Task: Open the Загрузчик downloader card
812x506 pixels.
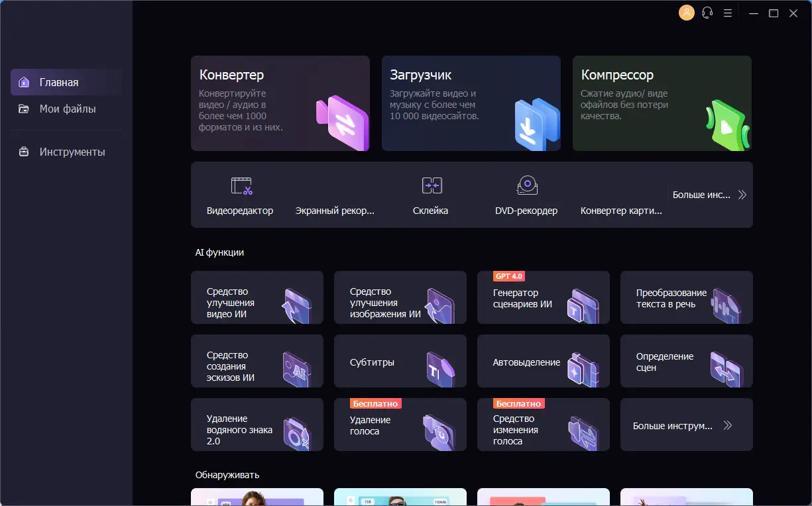Action: point(471,103)
